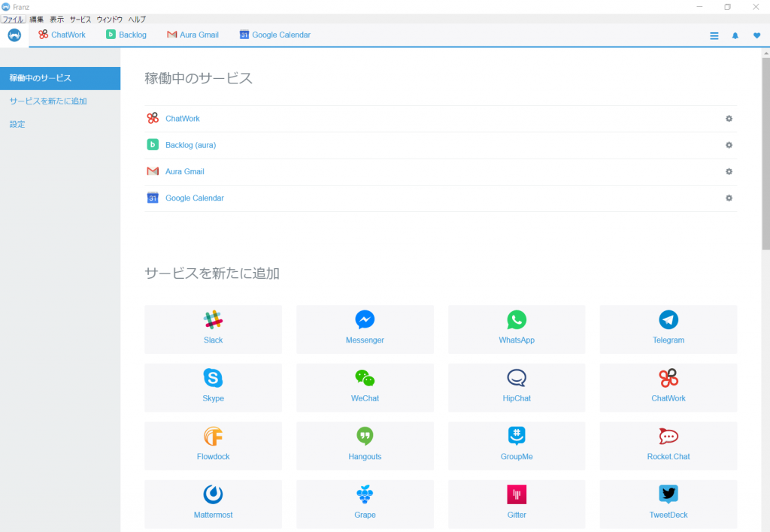This screenshot has width=770, height=532.
Task: Open the Backlog (aura) service entry
Action: [x=190, y=145]
